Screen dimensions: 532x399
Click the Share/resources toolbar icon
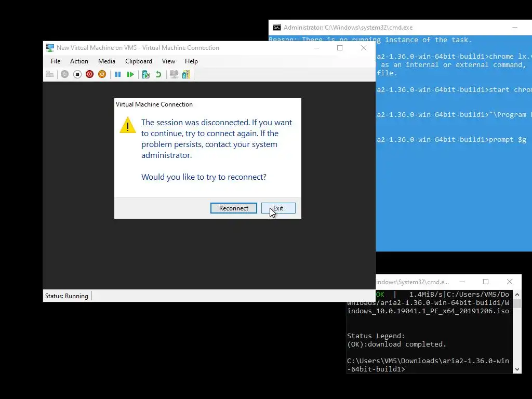187,74
